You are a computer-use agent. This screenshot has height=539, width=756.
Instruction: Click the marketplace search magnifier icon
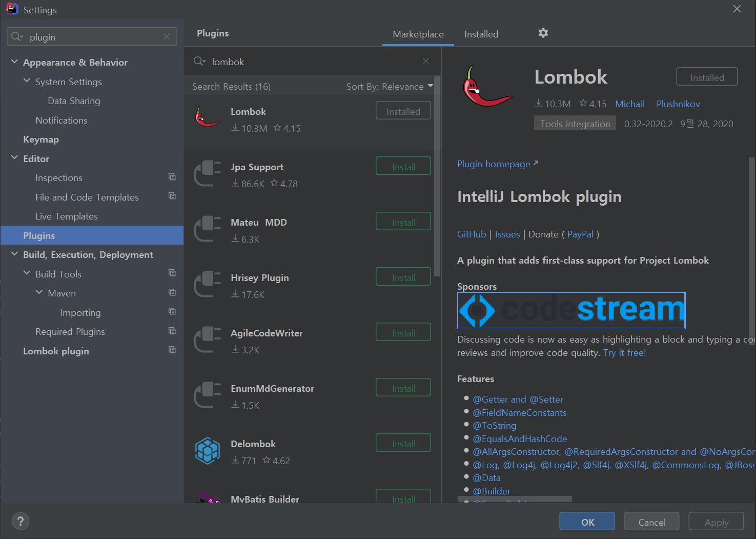click(x=199, y=61)
